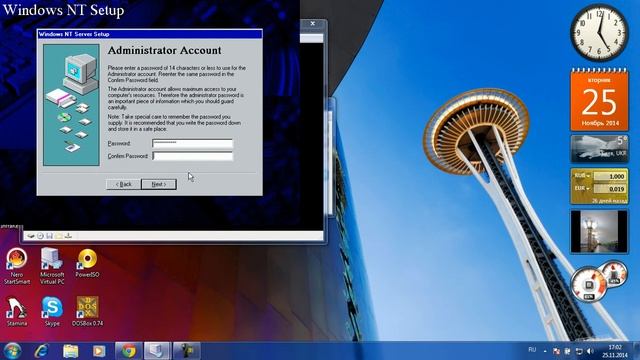Open the weather gadget showing 5°

click(x=599, y=149)
